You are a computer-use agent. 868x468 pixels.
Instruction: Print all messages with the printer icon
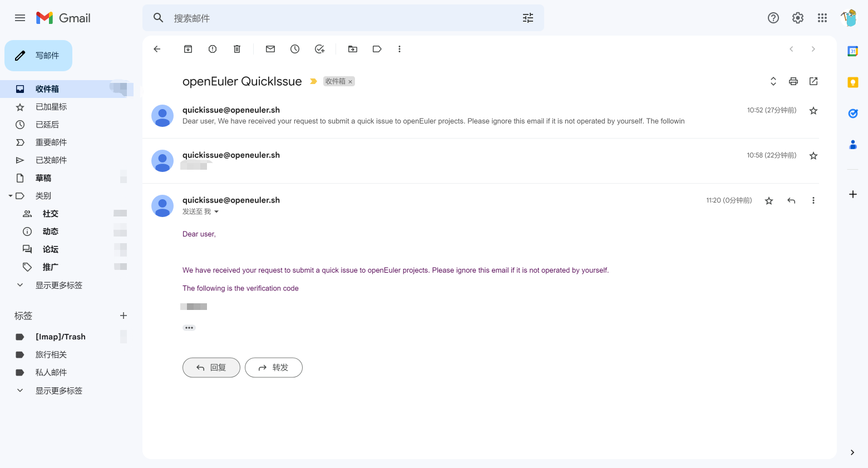click(793, 81)
